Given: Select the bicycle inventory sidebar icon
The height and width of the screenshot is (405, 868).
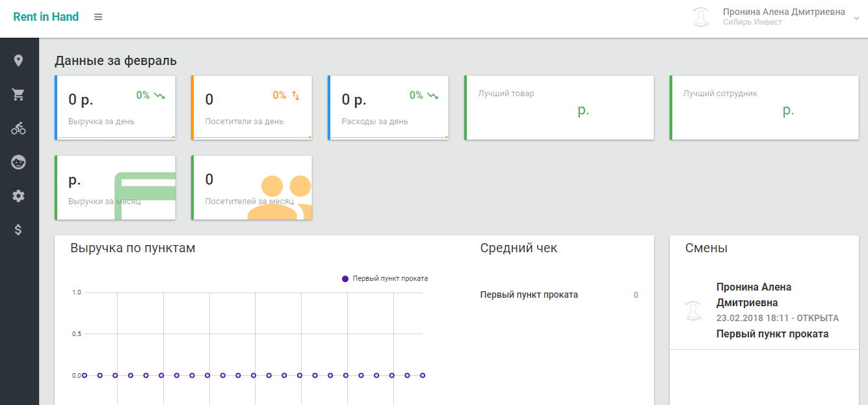Looking at the screenshot, I should [x=18, y=129].
